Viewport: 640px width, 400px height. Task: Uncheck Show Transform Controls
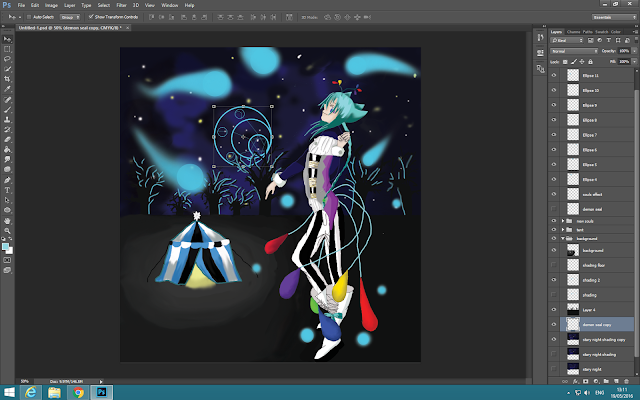click(x=91, y=17)
